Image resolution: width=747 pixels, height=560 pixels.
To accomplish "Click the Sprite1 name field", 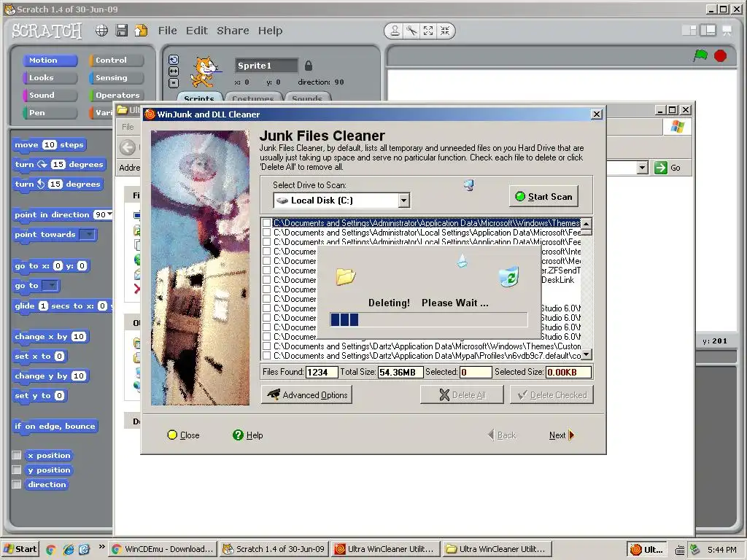I will 266,65.
